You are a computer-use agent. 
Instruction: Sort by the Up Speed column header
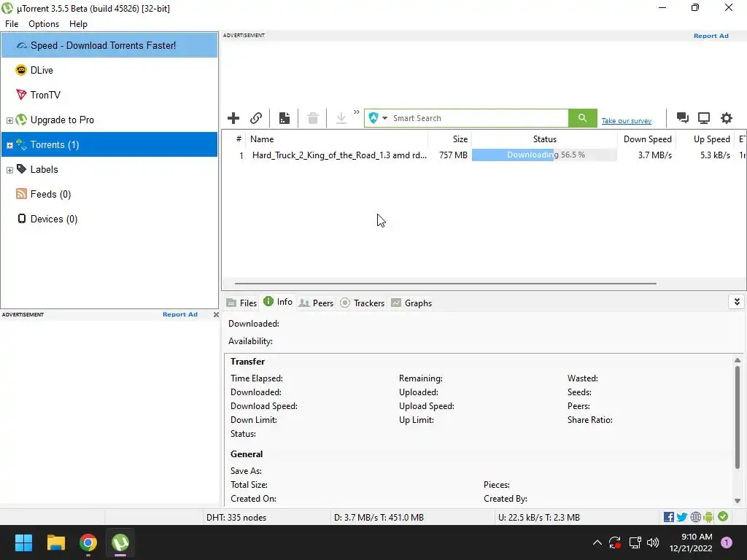click(x=705, y=139)
